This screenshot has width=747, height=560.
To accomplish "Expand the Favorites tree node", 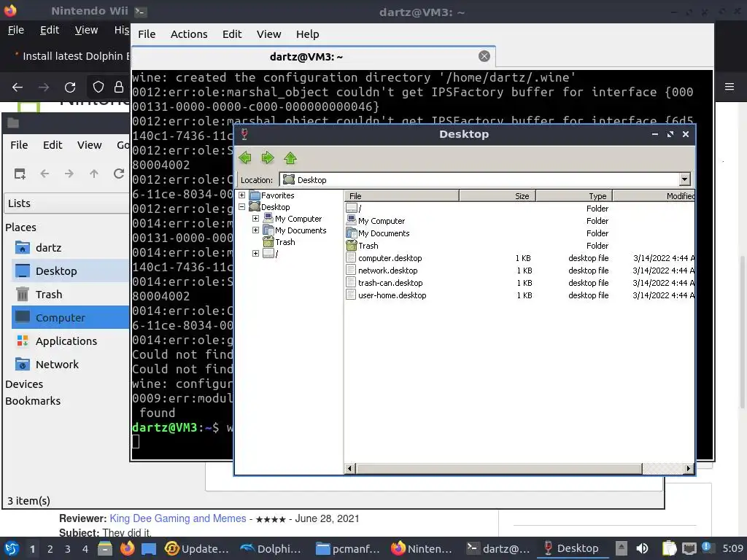I will pyautogui.click(x=242, y=195).
